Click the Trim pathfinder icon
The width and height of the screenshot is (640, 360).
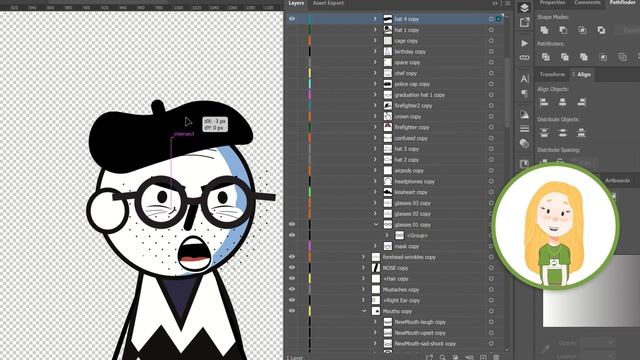click(564, 57)
